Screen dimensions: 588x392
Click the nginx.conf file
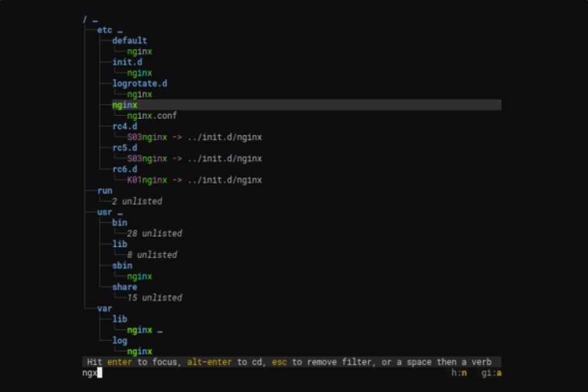tap(152, 116)
